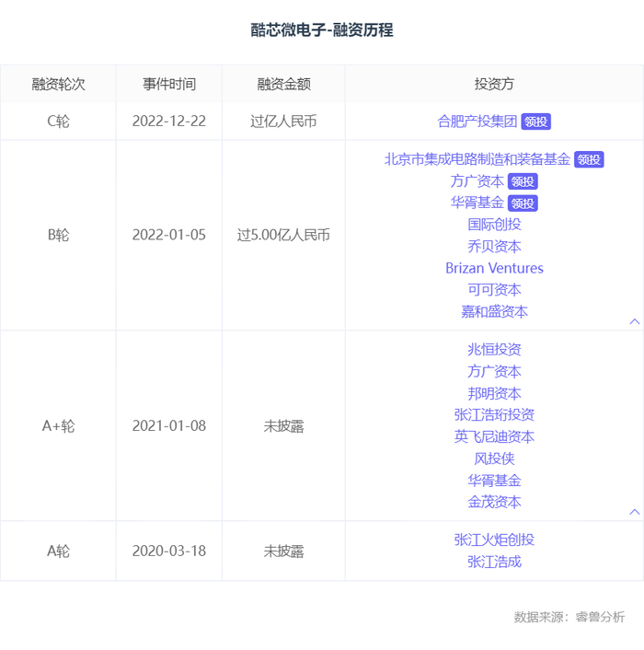The height and width of the screenshot is (650, 644).
Task: Click the title 酷芯微电子-融资历程
Action: click(x=322, y=30)
